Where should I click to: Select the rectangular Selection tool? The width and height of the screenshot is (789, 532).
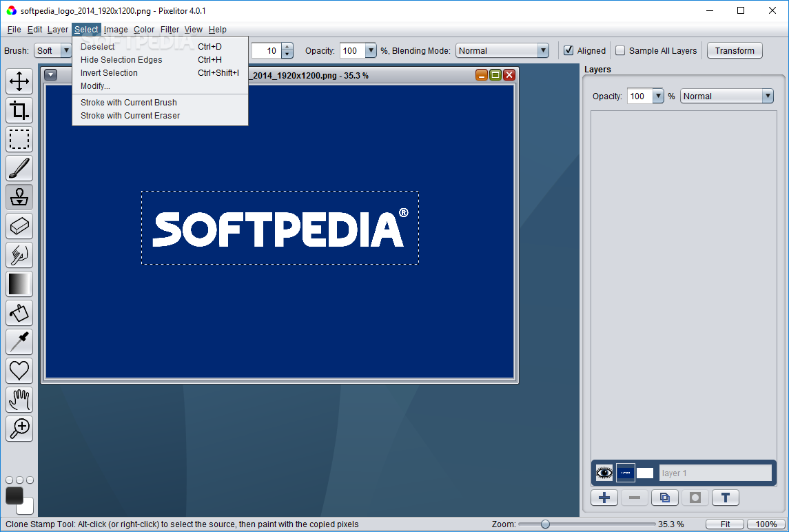click(x=19, y=139)
